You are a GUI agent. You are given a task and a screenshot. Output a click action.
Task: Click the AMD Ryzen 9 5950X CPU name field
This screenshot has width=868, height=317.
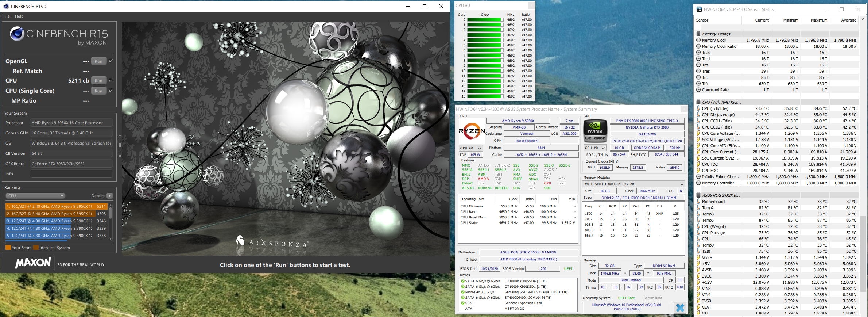pos(518,121)
